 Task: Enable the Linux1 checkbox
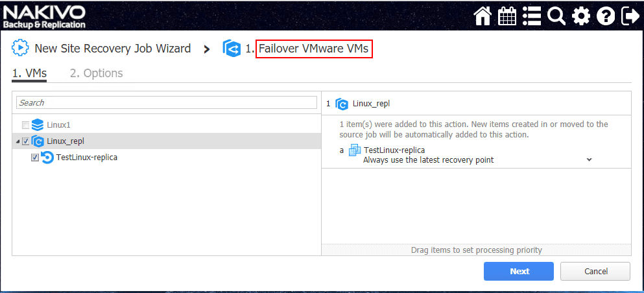click(25, 125)
